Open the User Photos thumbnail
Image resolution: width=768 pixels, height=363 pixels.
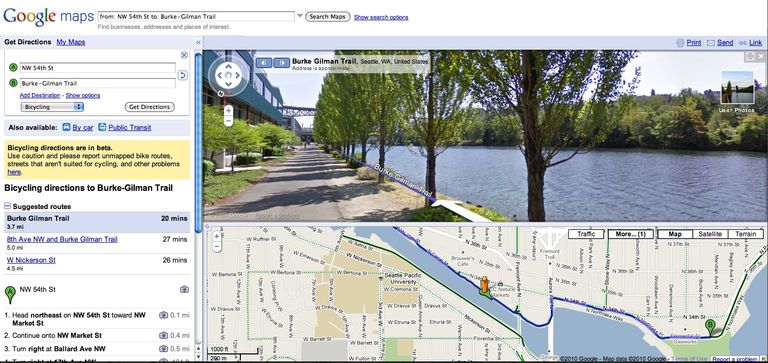tap(737, 87)
